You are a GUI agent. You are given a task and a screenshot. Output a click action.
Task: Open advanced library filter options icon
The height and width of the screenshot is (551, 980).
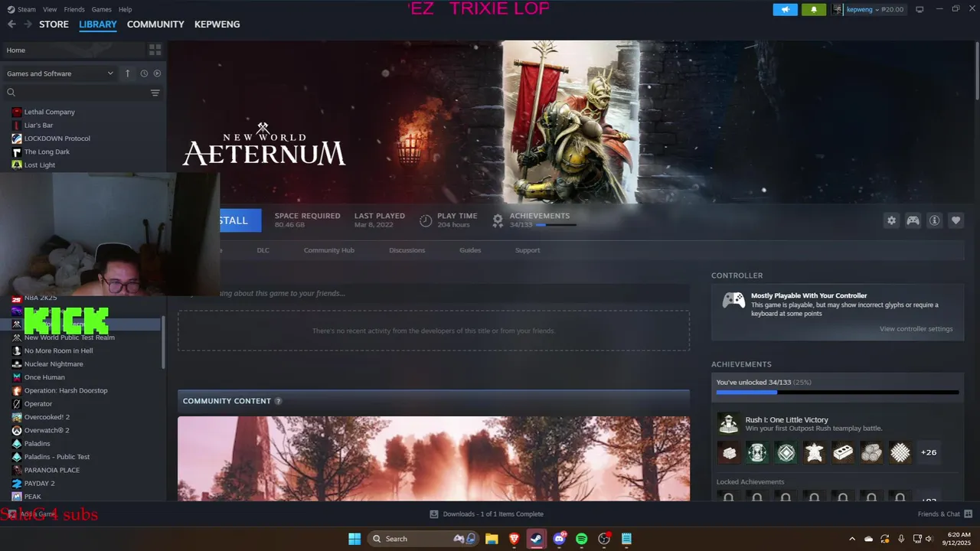(155, 93)
